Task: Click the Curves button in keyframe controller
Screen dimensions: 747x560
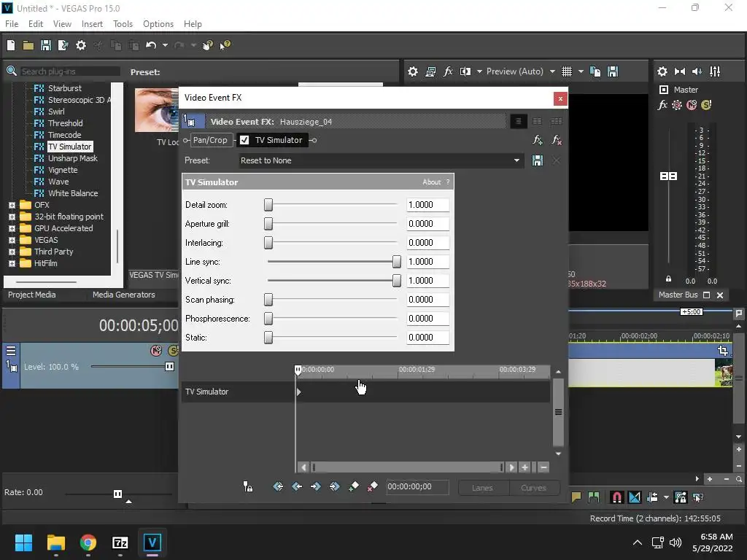Action: 533,488
